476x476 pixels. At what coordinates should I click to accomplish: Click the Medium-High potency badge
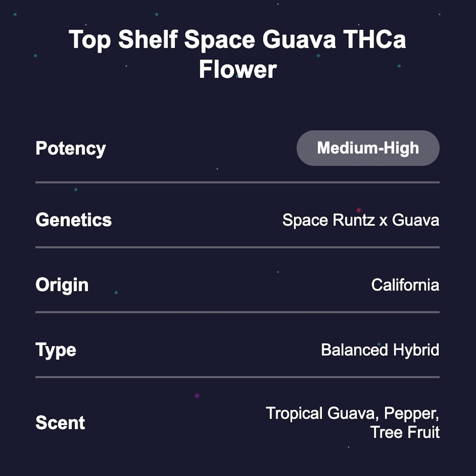pos(368,148)
